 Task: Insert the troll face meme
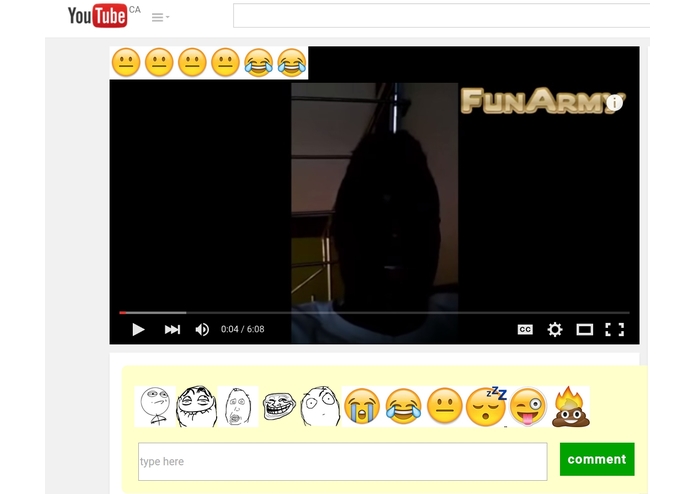[x=279, y=406]
